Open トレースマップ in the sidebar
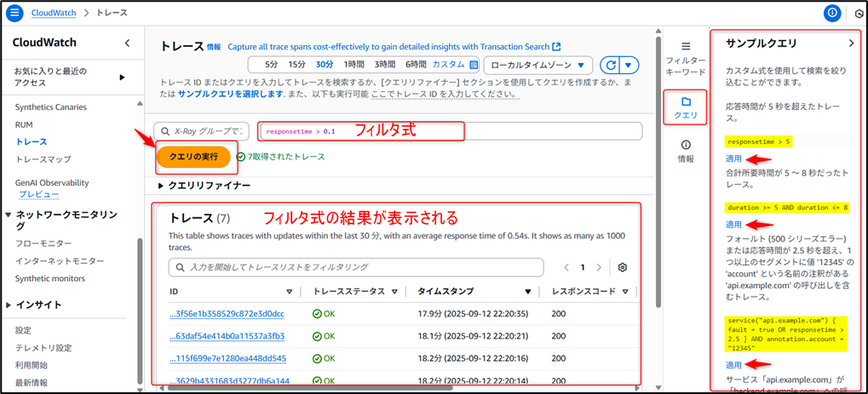 [43, 159]
